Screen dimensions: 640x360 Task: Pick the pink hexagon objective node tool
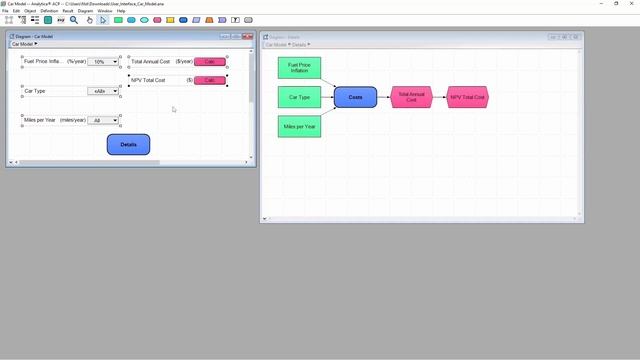coord(157,20)
